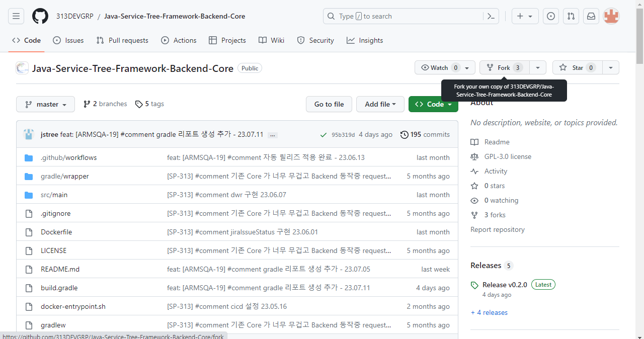Viewport: 644px width, 339px height.
Task: Click Report repository link
Action: (x=498, y=229)
